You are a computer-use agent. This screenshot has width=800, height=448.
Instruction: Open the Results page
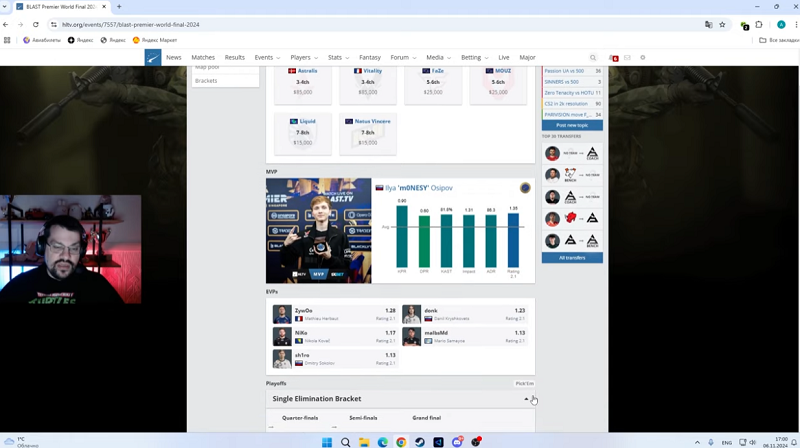point(235,58)
